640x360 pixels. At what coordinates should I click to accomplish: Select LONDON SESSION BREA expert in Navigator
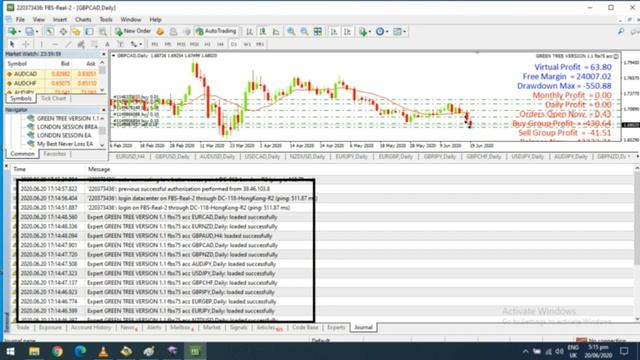[x=63, y=127]
